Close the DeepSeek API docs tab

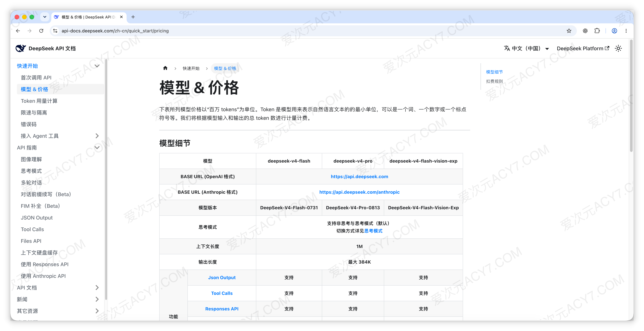(122, 17)
